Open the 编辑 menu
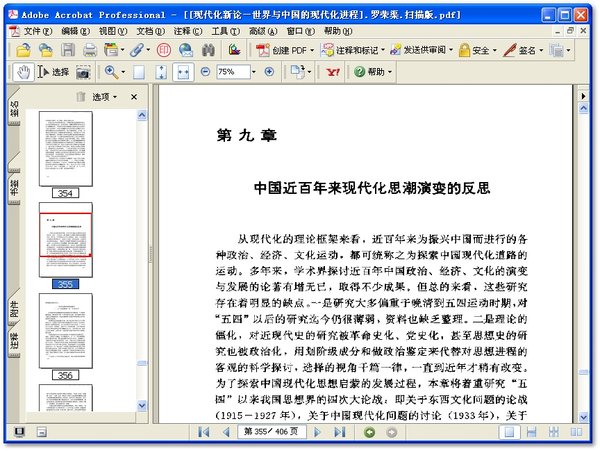The width and height of the screenshot is (600, 451). click(75, 31)
